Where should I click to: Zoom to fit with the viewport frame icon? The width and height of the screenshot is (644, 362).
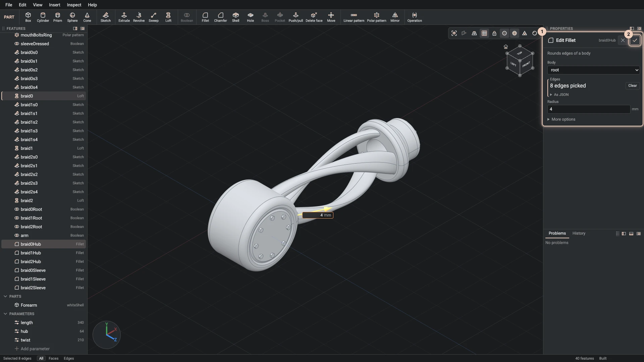coord(454,33)
